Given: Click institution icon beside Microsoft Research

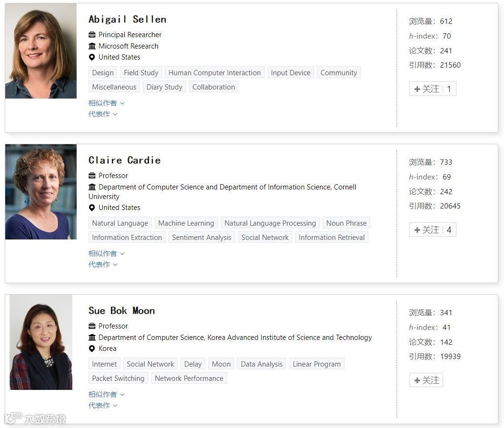Looking at the screenshot, I should [92, 46].
